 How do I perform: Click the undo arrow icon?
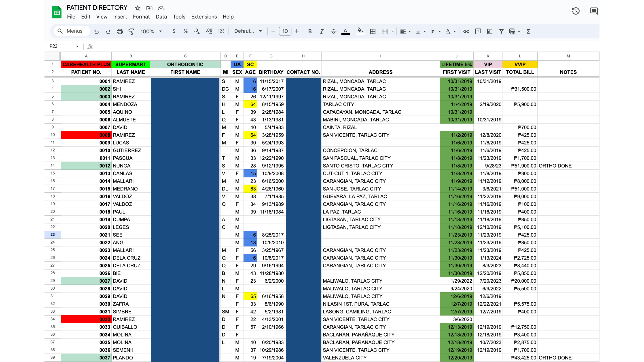pyautogui.click(x=96, y=31)
